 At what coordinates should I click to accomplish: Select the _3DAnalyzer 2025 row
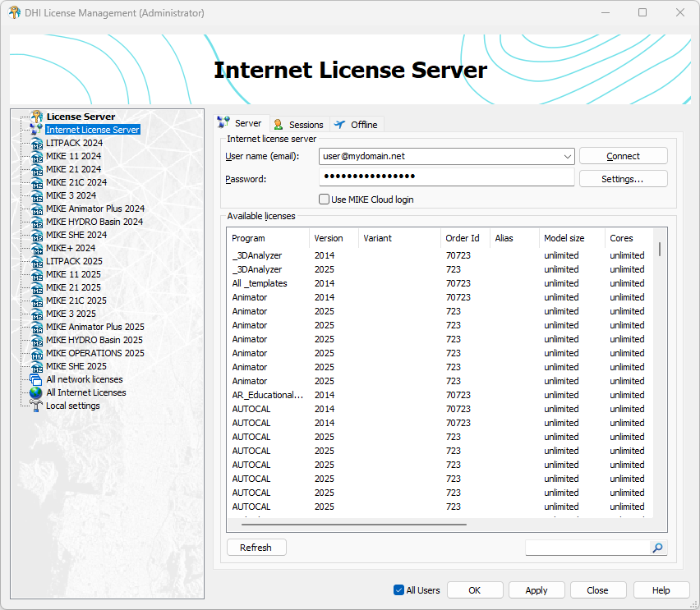pos(440,269)
